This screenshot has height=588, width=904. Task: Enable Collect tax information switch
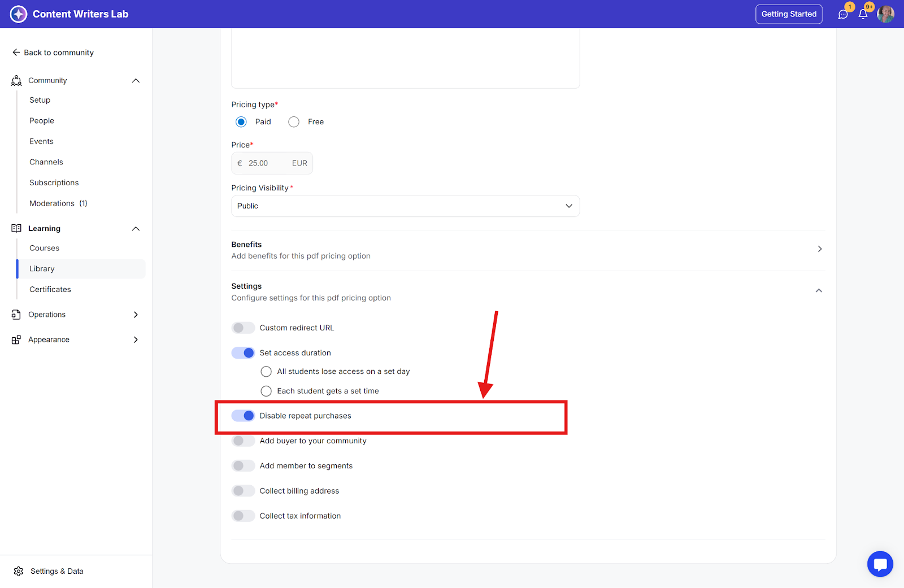click(x=243, y=516)
